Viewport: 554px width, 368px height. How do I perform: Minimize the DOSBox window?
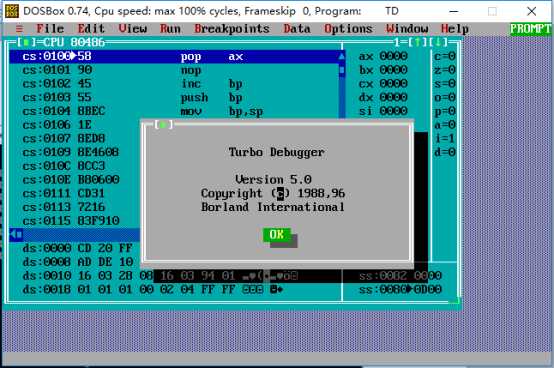(x=454, y=11)
